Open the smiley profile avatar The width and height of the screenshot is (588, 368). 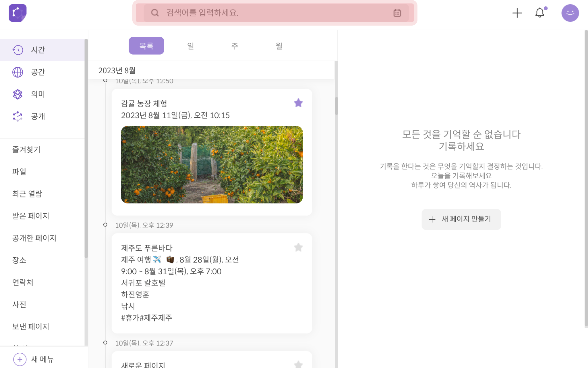[570, 13]
